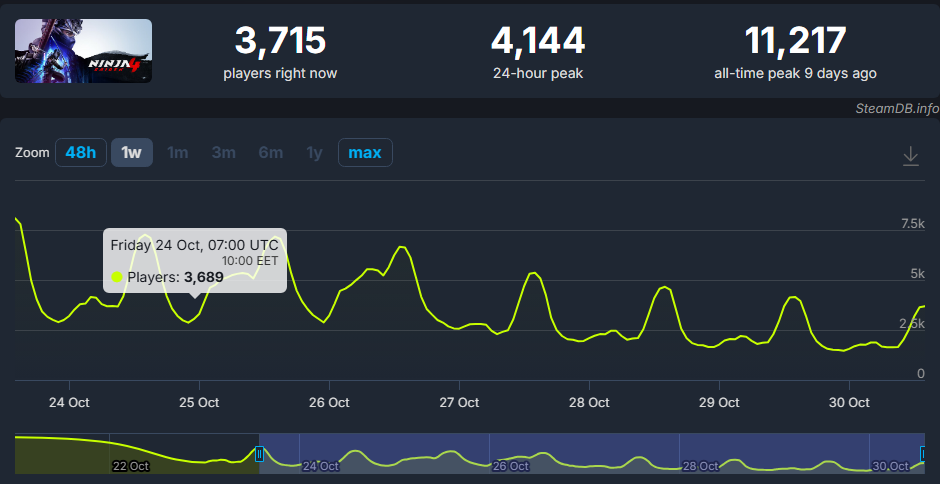Select the 1m zoom range
This screenshot has height=484, width=940.
tap(177, 152)
